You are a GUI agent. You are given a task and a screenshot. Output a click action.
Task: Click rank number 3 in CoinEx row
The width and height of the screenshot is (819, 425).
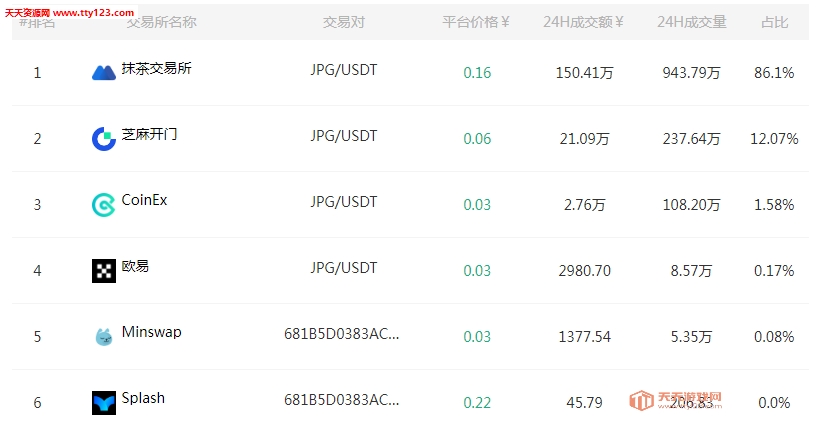tap(37, 205)
